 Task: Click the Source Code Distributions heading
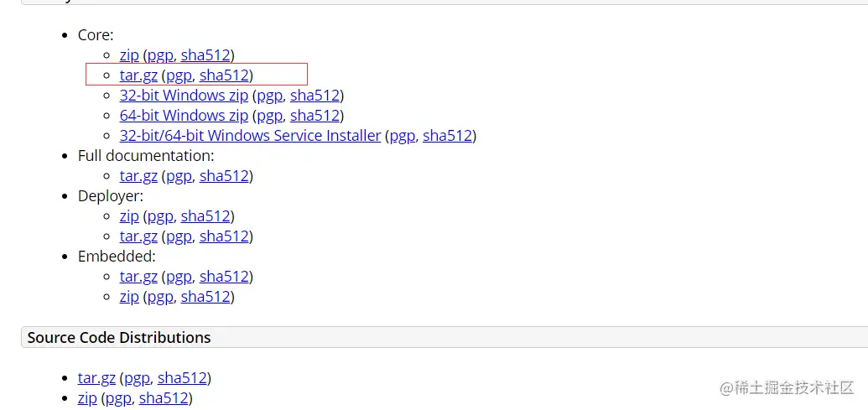(x=119, y=338)
